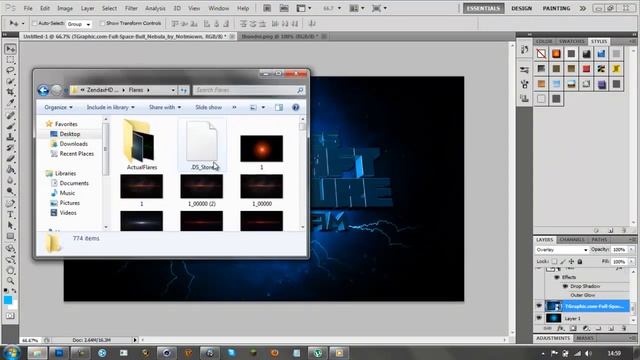The image size is (640, 360).
Task: Select the Dodge tool
Action: coord(11,191)
